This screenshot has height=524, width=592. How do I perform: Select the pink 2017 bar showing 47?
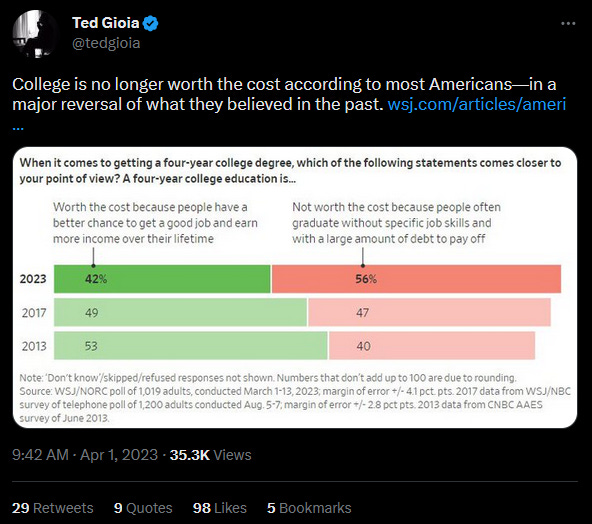click(429, 312)
